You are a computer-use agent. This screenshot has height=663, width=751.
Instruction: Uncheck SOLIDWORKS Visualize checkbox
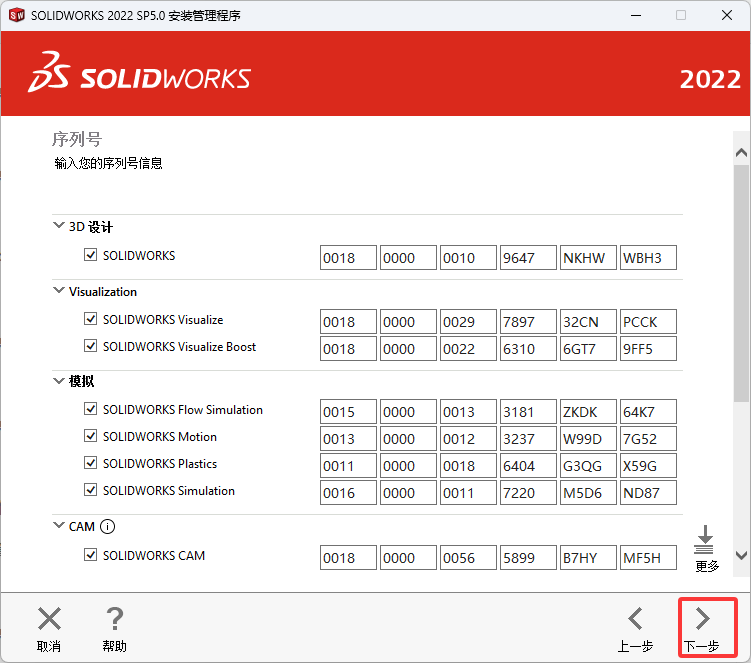[x=91, y=319]
